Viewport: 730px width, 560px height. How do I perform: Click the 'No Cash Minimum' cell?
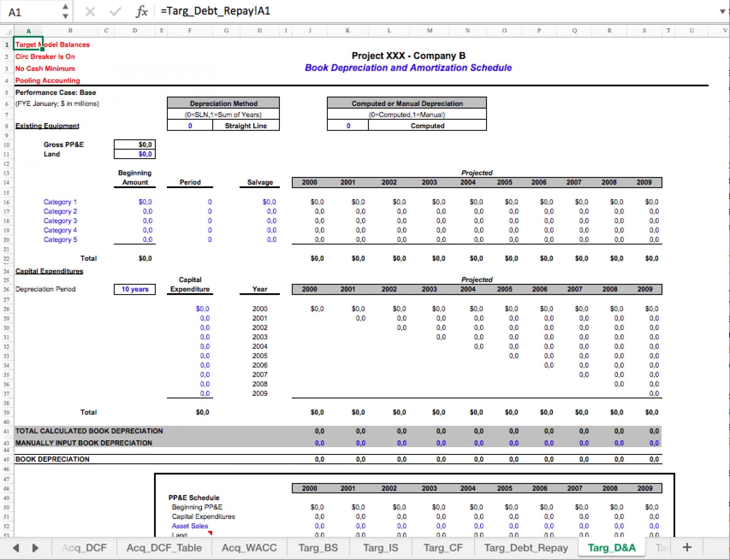tap(45, 69)
